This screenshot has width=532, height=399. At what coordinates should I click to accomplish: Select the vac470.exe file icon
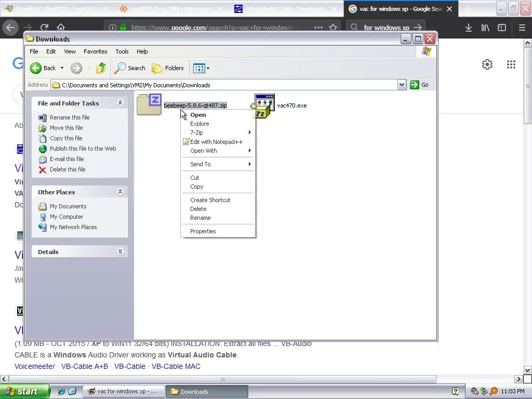coord(263,105)
